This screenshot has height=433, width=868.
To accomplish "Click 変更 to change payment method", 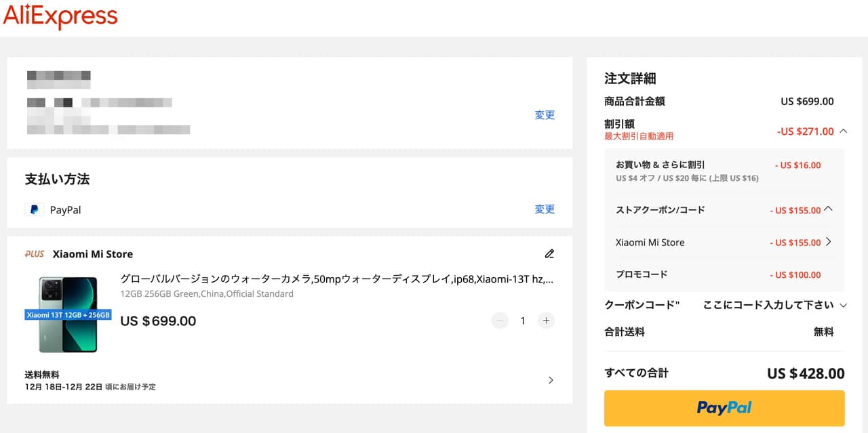I will [x=545, y=209].
